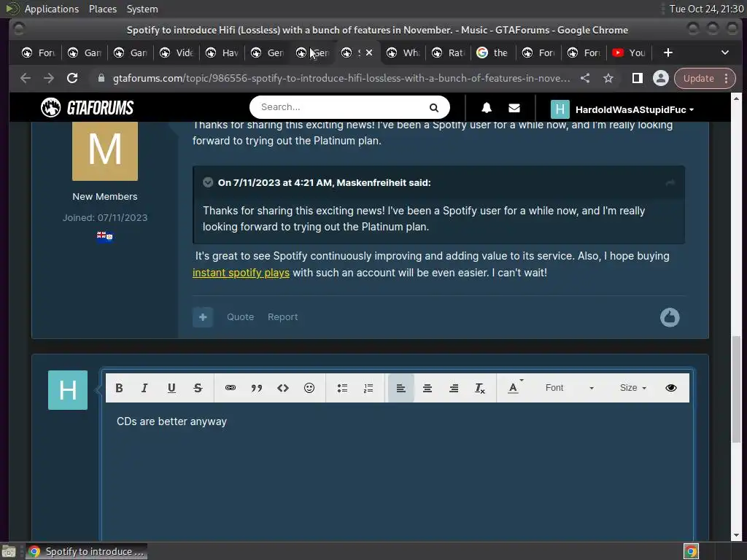Remove formatting from selected text
Screen dimensions: 747x560
(x=480, y=388)
